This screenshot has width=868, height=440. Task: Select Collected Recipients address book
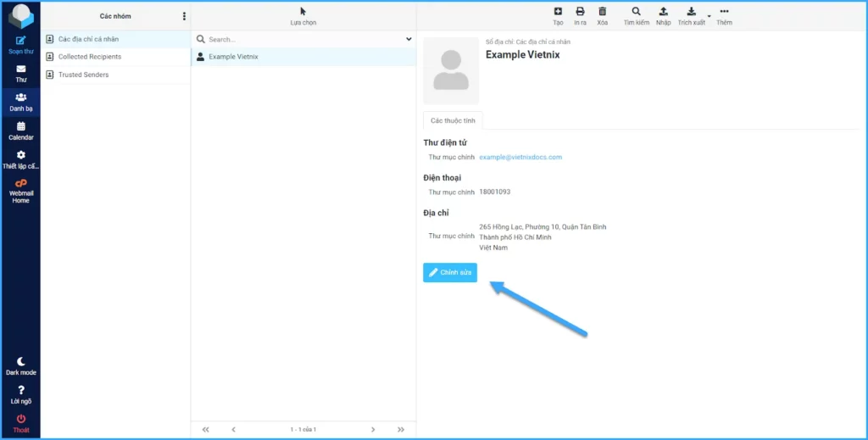coord(89,57)
